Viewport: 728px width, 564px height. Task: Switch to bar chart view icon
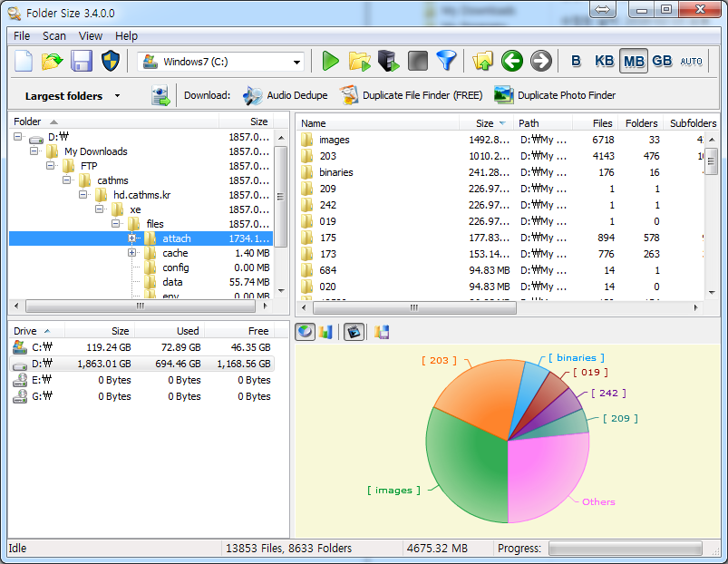(325, 332)
